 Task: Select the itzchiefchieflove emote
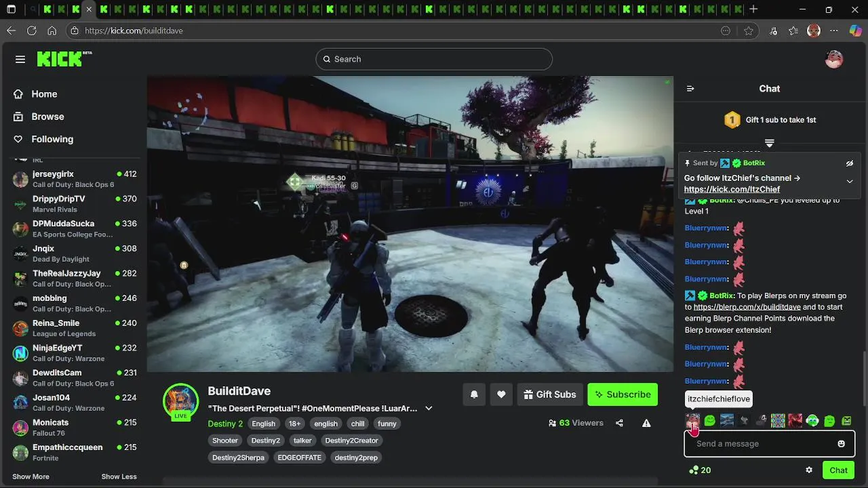click(x=692, y=421)
